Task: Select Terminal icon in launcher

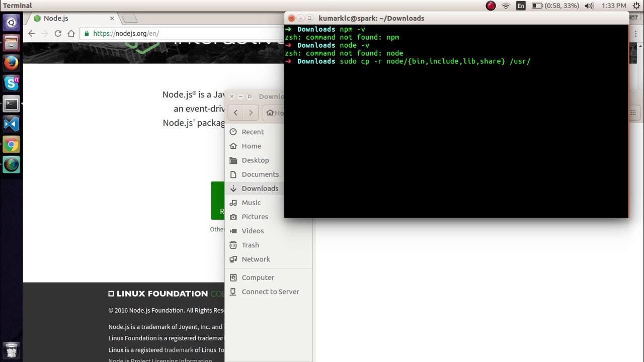Action: pyautogui.click(x=11, y=104)
